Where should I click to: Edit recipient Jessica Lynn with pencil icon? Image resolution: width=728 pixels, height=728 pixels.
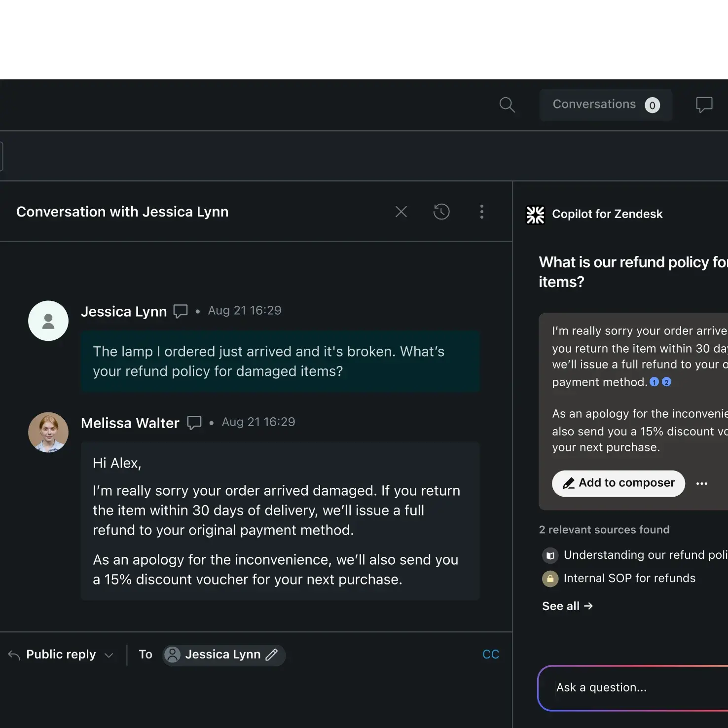coord(272,655)
